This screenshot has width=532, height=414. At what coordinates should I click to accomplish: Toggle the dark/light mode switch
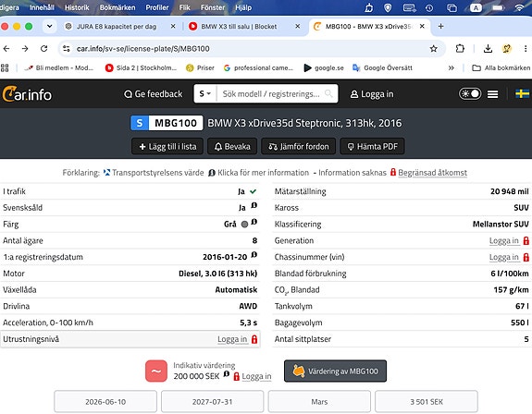point(470,93)
